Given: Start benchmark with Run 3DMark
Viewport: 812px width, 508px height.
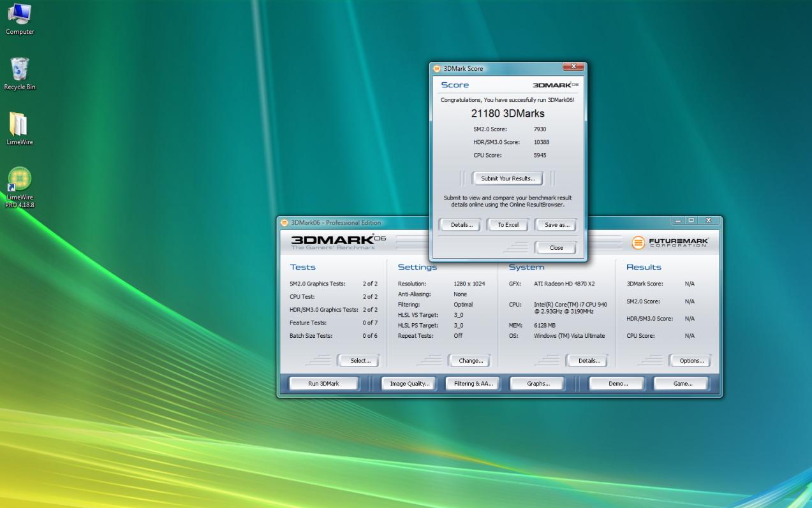Looking at the screenshot, I should click(324, 384).
